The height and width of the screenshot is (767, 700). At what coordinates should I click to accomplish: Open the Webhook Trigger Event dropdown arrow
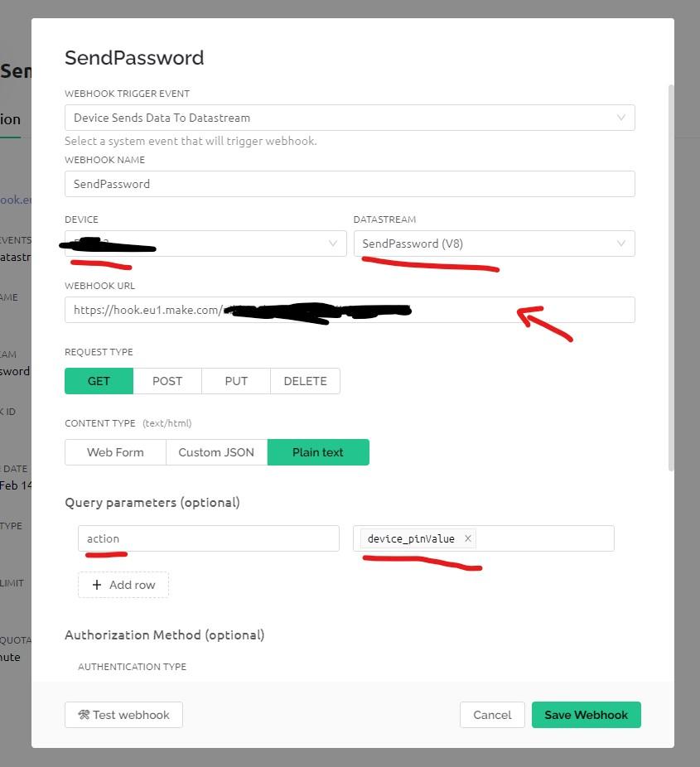tap(620, 118)
